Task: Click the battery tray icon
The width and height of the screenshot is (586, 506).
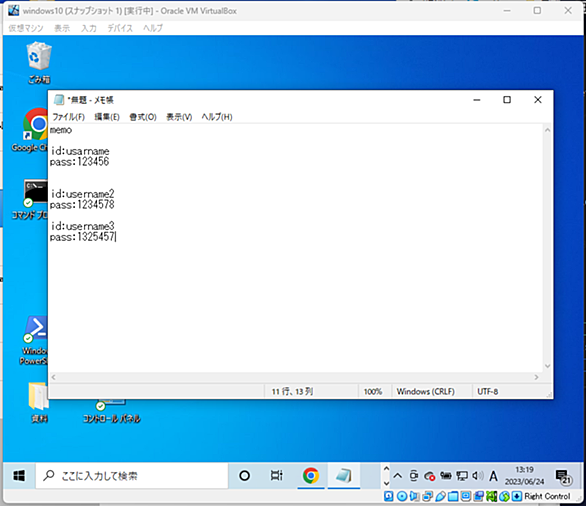Action: pos(446,475)
